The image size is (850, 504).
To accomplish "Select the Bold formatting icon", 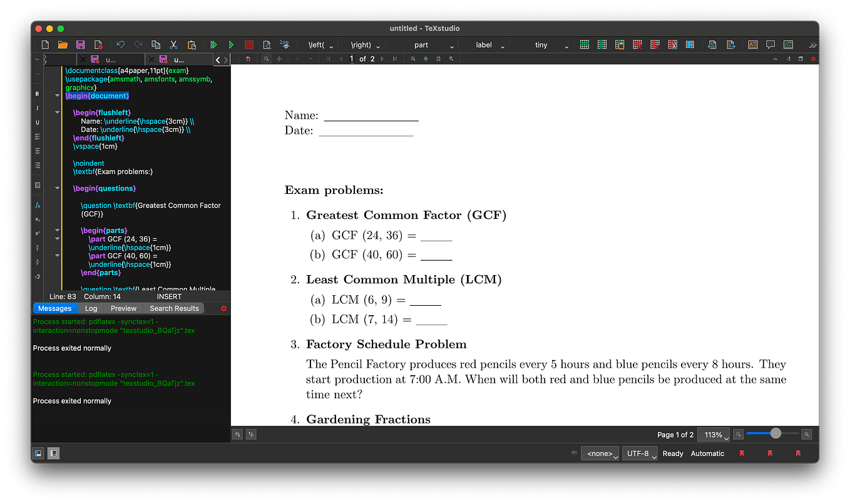I will pos(37,94).
